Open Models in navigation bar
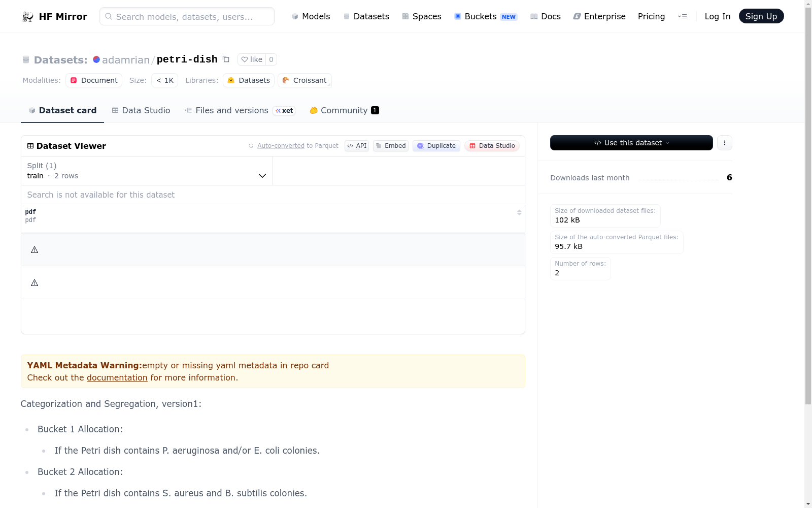This screenshot has height=508, width=812. click(x=311, y=17)
